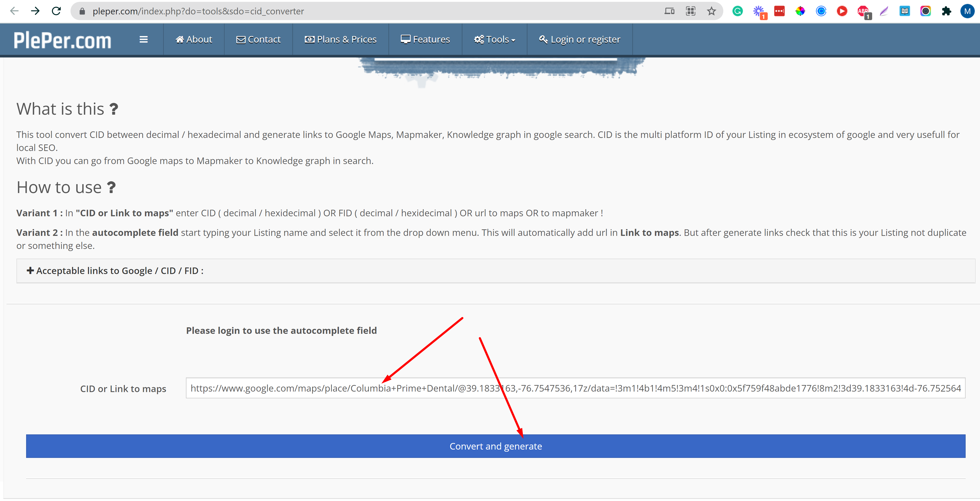This screenshot has height=501, width=980.
Task: Open Chrome extensions puzzle icon
Action: (947, 11)
